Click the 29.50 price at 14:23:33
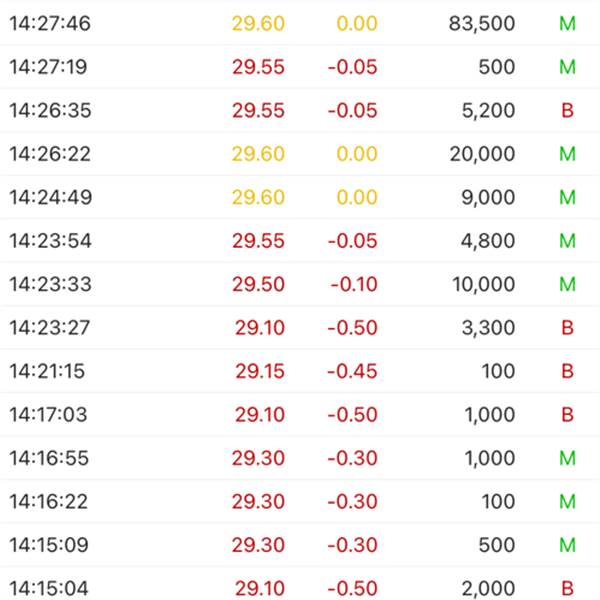600x600 pixels. pyautogui.click(x=258, y=284)
